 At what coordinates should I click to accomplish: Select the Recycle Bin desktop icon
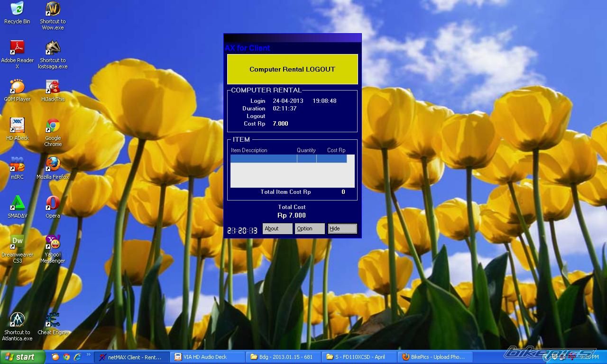pyautogui.click(x=17, y=9)
